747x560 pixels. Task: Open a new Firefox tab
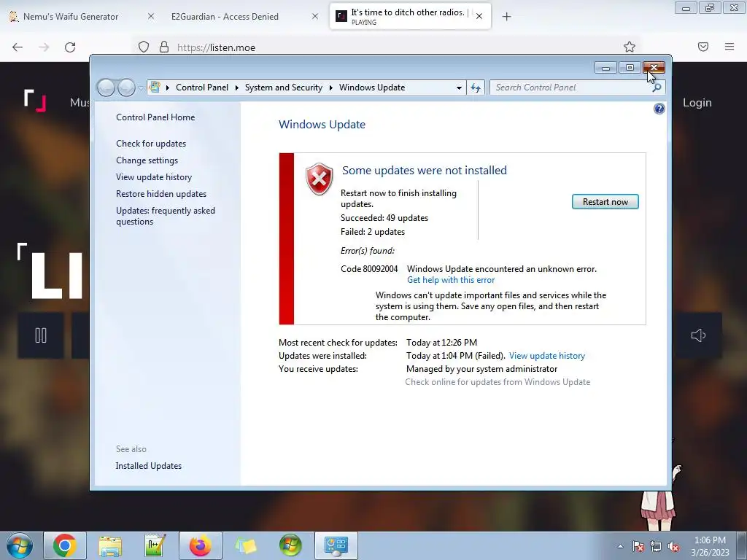pyautogui.click(x=506, y=17)
